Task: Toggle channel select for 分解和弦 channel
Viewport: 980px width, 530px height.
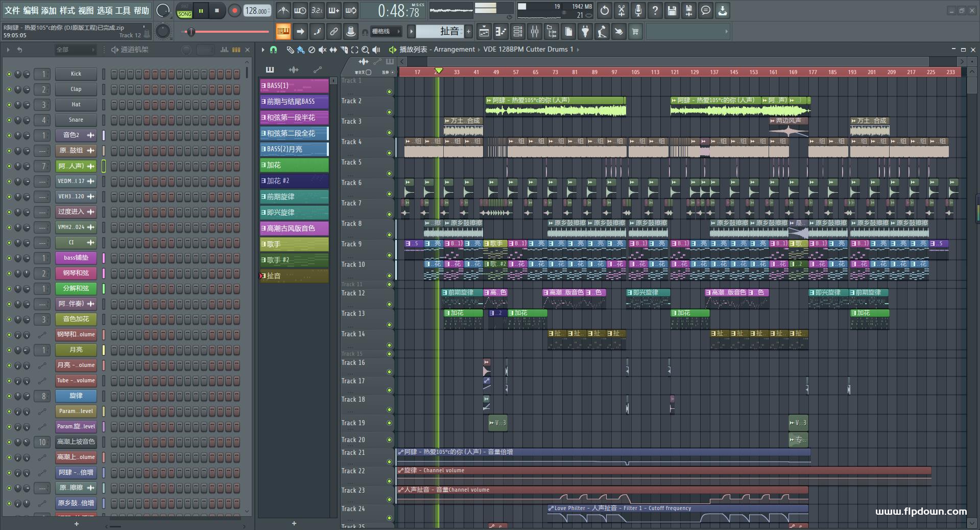Action: coord(104,289)
